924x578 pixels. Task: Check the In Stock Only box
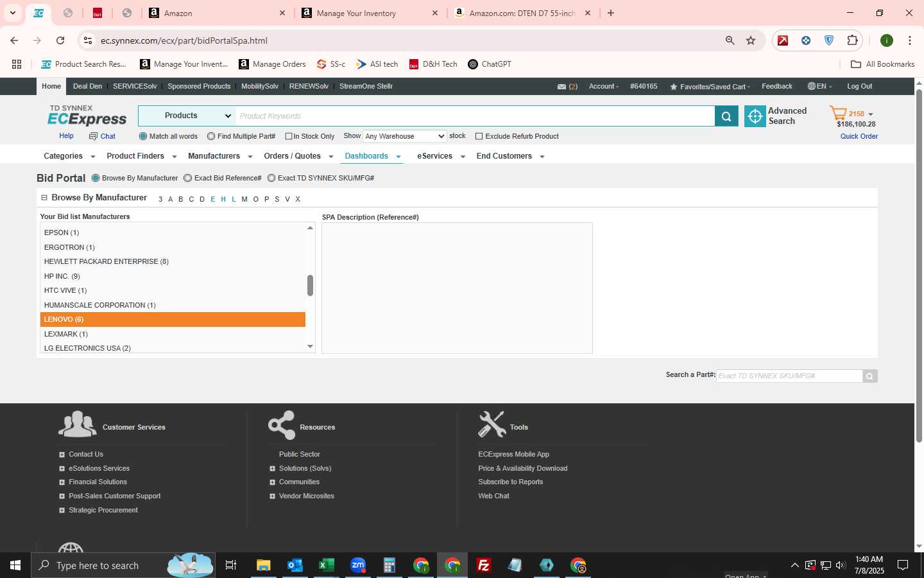(x=289, y=136)
